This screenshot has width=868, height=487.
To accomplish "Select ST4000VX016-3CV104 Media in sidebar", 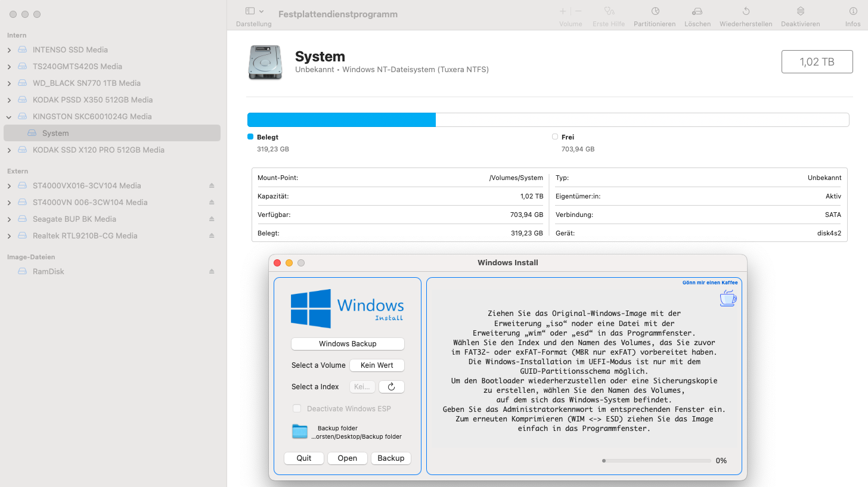I will (x=87, y=186).
